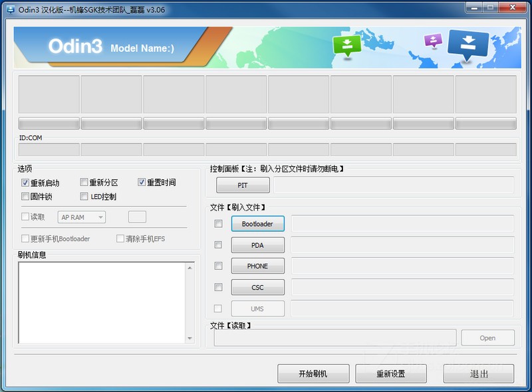Click the Bootloader file path field
532x392 pixels.
click(403, 223)
